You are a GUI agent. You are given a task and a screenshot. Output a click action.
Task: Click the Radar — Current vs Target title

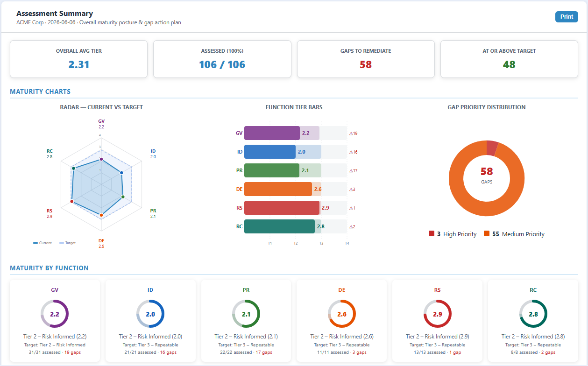pyautogui.click(x=101, y=107)
